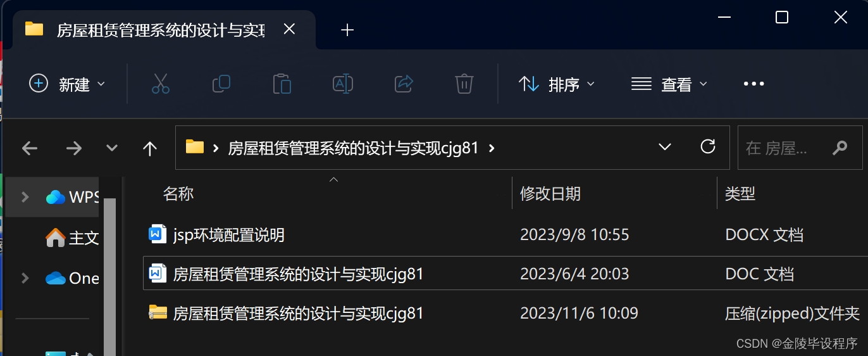Click the Copy icon in toolbar
This screenshot has height=356, width=868.
point(221,84)
